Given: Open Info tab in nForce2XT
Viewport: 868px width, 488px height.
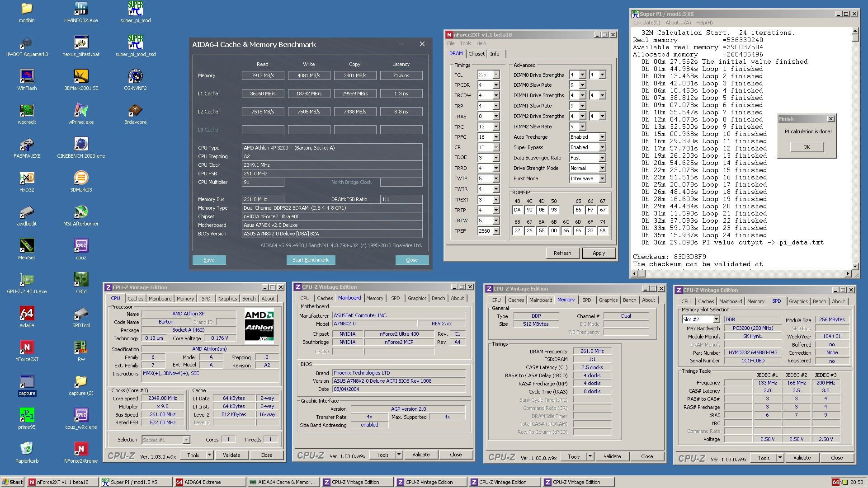Looking at the screenshot, I should click(x=495, y=54).
